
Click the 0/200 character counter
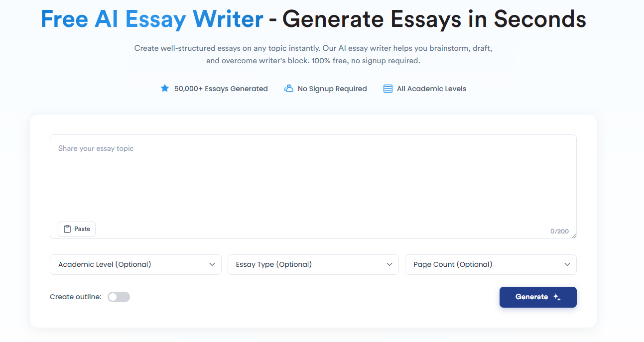(x=559, y=231)
